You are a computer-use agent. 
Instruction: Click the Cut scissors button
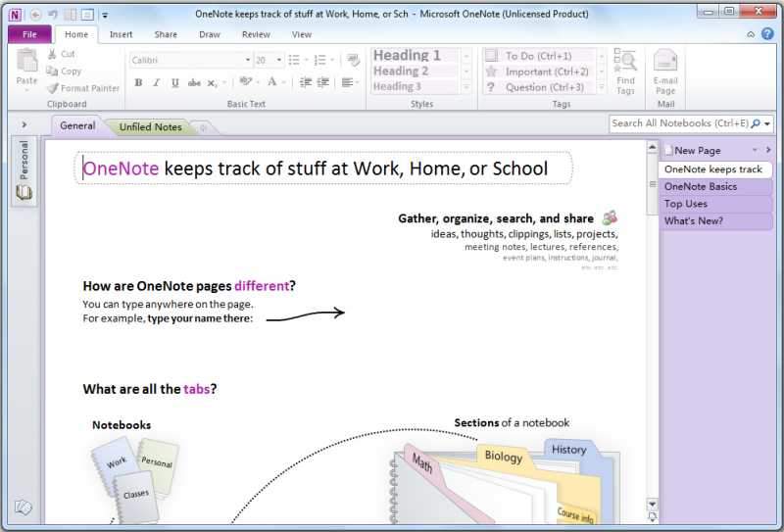[x=61, y=54]
